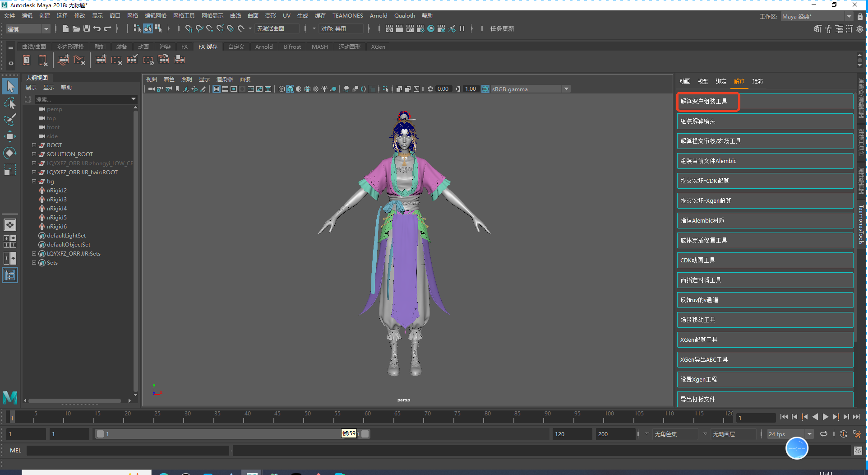Expand the SOLUTION_ROOT node in outliner
Screen dimensions: 868x475
[34, 154]
